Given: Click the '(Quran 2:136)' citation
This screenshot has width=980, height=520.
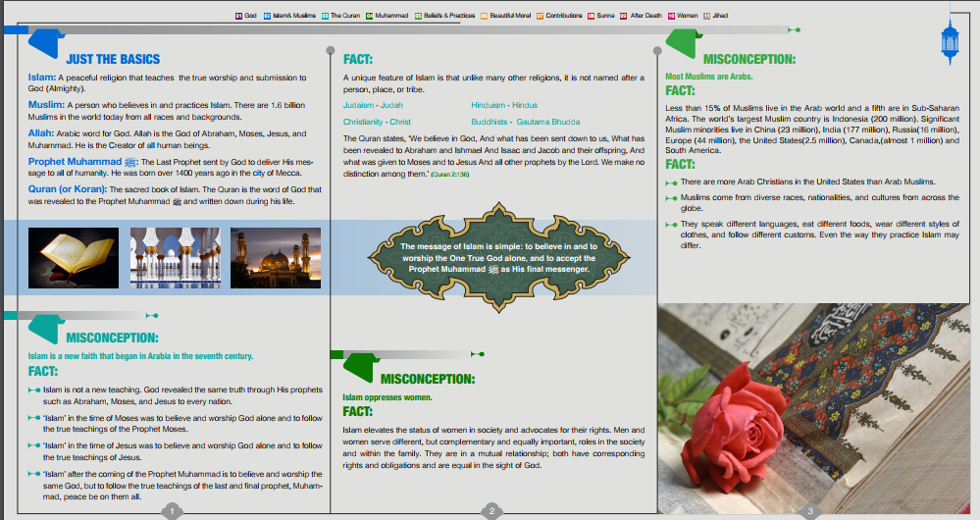Looking at the screenshot, I should coord(450,175).
